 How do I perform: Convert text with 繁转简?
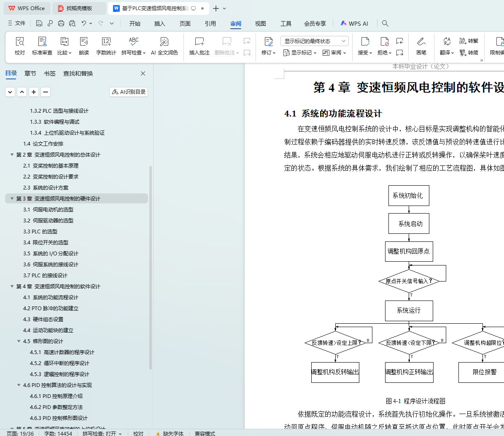(x=469, y=52)
